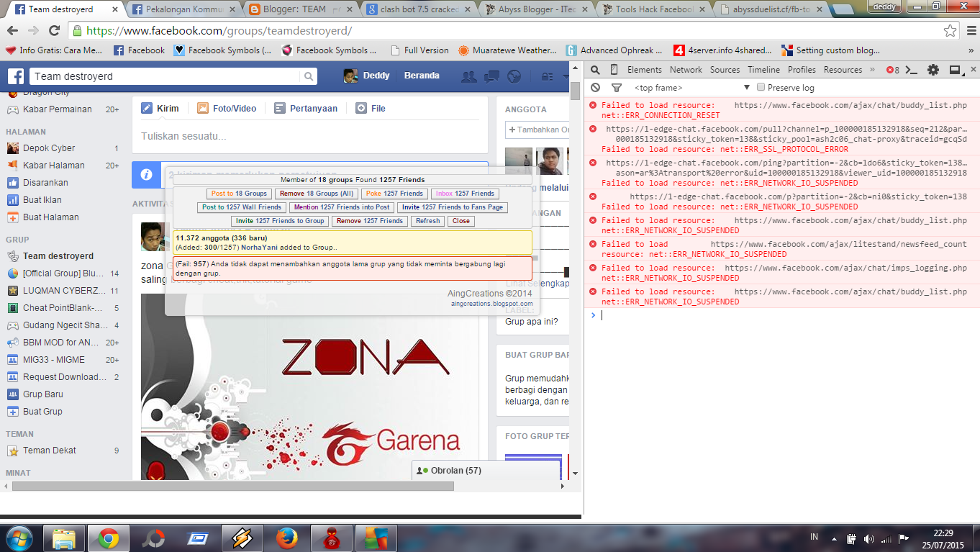Click Remove 1257 Friends button
Image resolution: width=980 pixels, height=552 pixels.
point(370,221)
